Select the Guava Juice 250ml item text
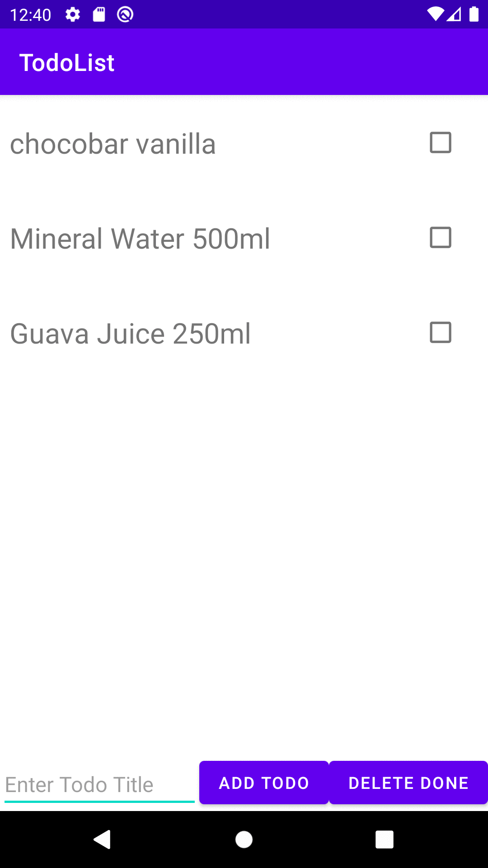The width and height of the screenshot is (488, 868). click(130, 334)
